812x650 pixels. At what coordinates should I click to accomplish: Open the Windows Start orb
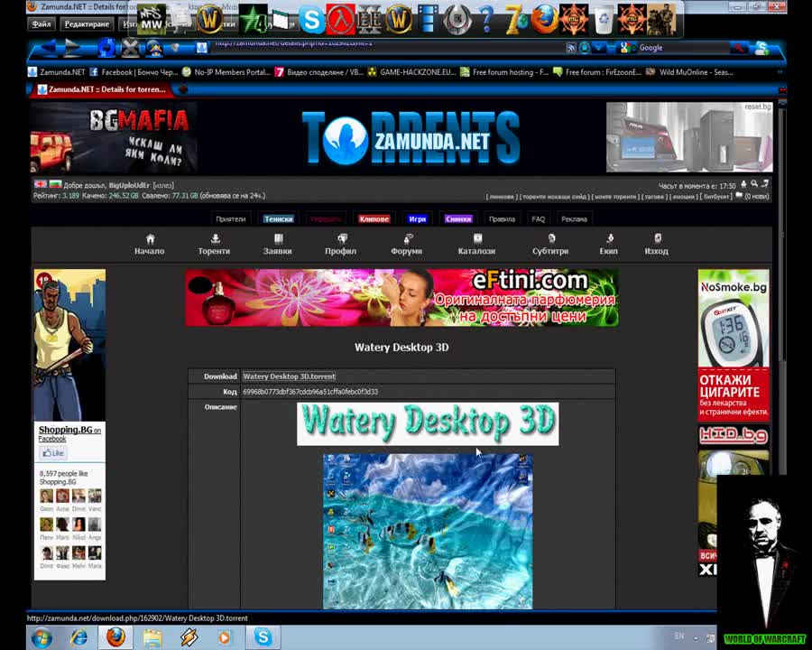(42, 637)
